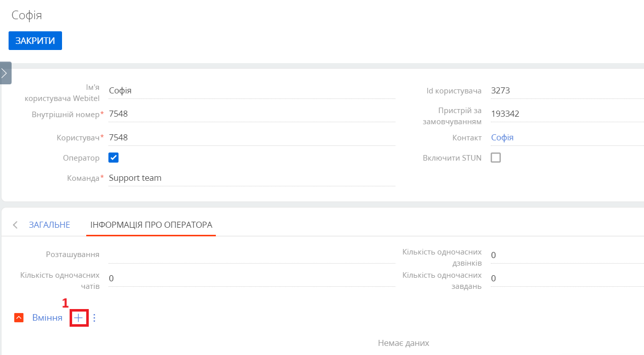Select the Розташування field
Viewport: 644px width, 355px height.
click(252, 255)
